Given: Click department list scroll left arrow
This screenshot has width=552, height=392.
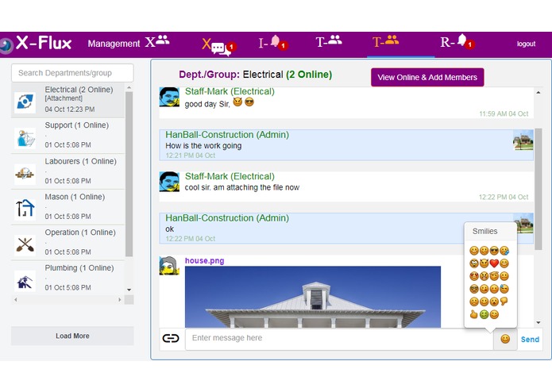Looking at the screenshot, I should click(16, 299).
